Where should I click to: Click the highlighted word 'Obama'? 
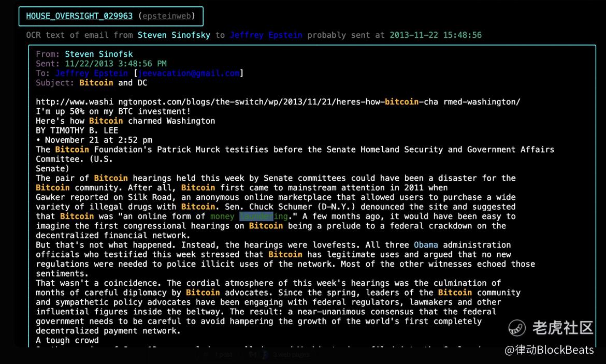click(426, 245)
